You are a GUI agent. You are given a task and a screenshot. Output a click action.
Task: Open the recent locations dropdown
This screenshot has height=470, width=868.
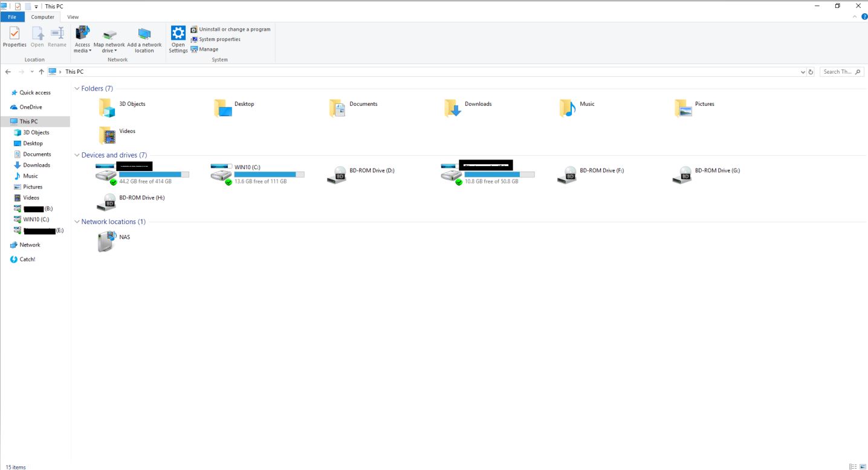[31, 71]
